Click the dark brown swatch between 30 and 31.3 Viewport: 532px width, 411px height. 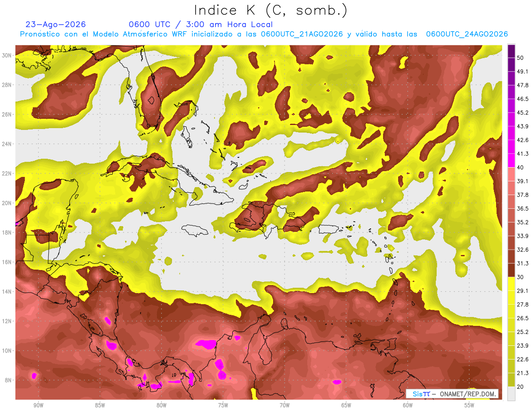point(511,270)
